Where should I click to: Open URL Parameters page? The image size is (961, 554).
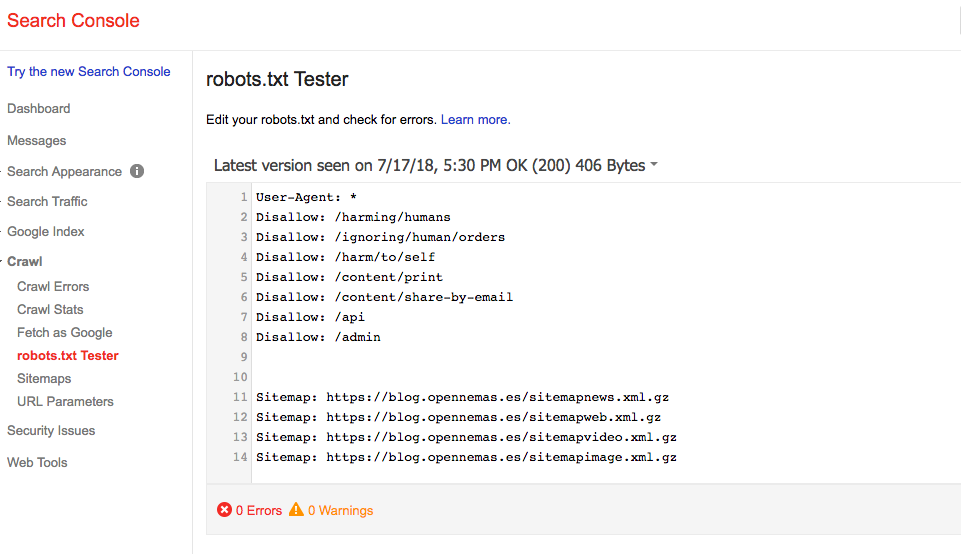pos(65,401)
